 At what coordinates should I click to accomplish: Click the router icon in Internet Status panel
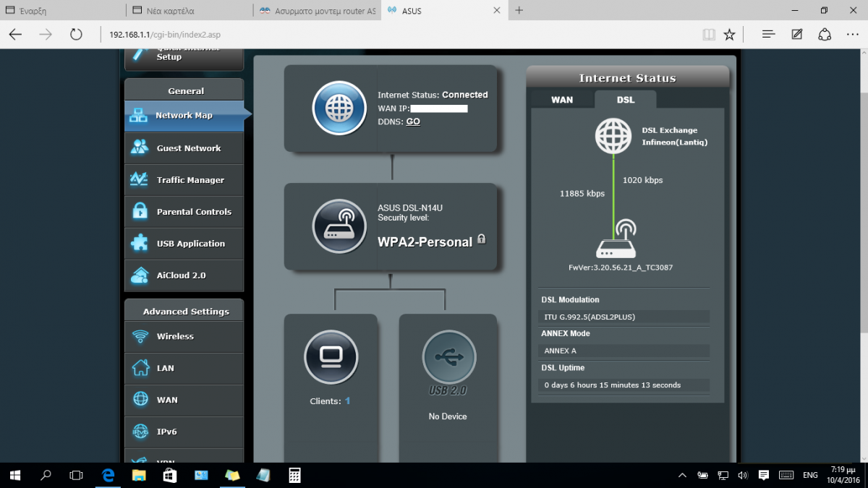(616, 239)
